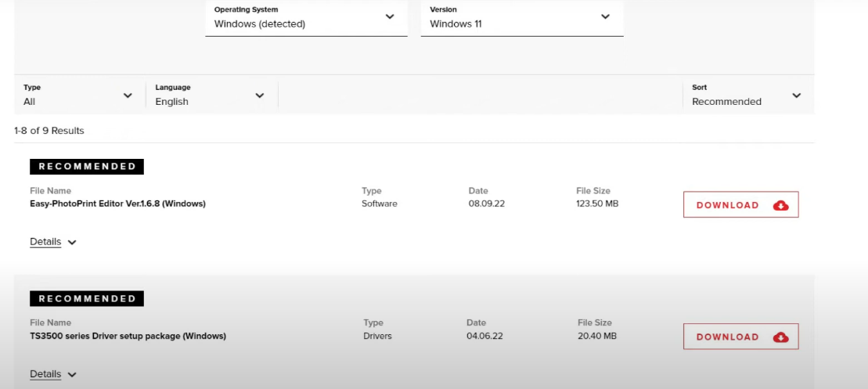
Task: Download TS3500 series Driver setup package
Action: click(740, 337)
